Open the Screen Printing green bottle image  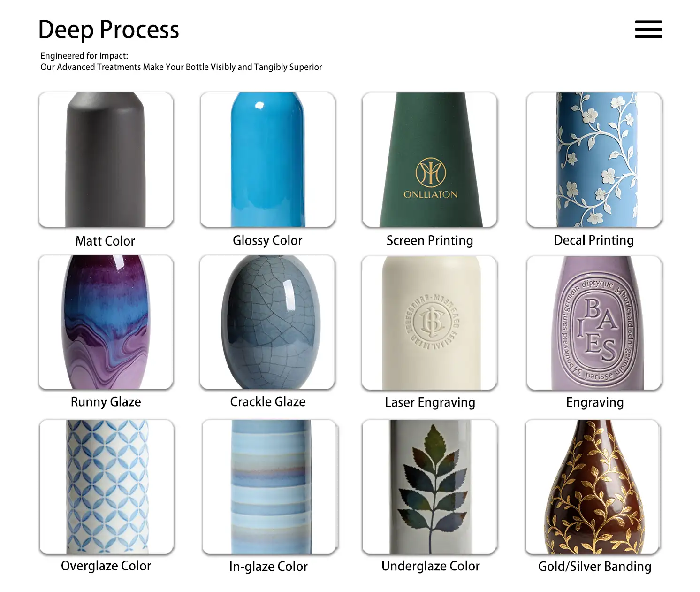pos(429,160)
